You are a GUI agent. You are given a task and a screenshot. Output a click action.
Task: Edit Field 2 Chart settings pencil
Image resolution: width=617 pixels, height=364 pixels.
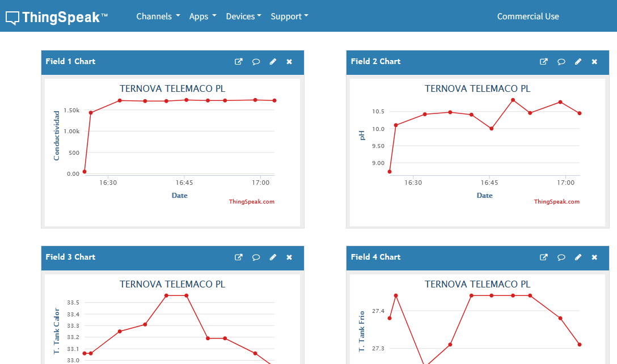click(x=578, y=62)
